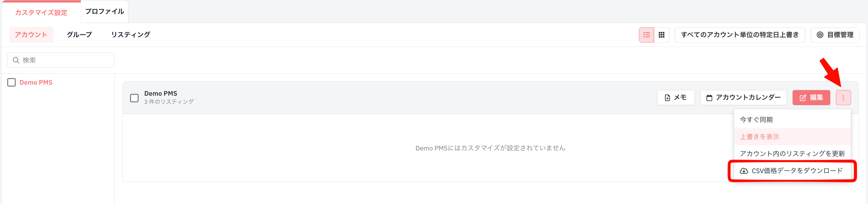
Task: Choose アカウント内のリスティングを更新
Action: [x=792, y=153]
